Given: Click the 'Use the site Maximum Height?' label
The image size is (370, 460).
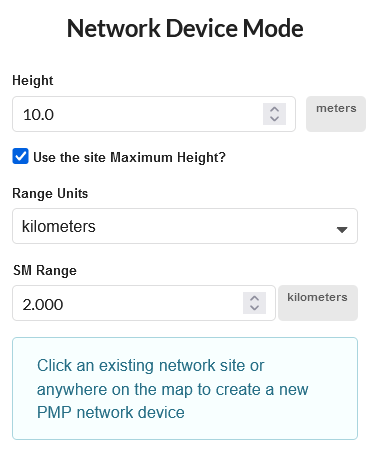Looking at the screenshot, I should pyautogui.click(x=129, y=157).
